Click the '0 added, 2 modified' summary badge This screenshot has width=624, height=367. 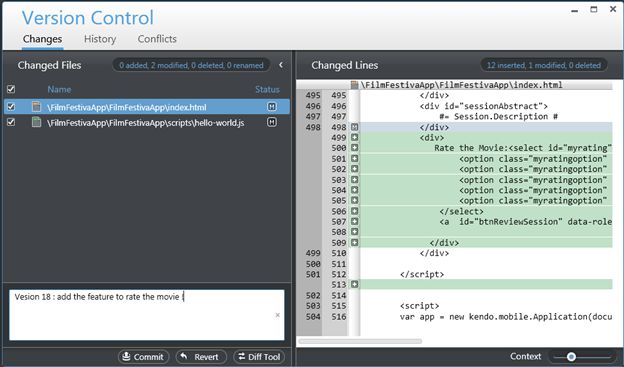[191, 65]
